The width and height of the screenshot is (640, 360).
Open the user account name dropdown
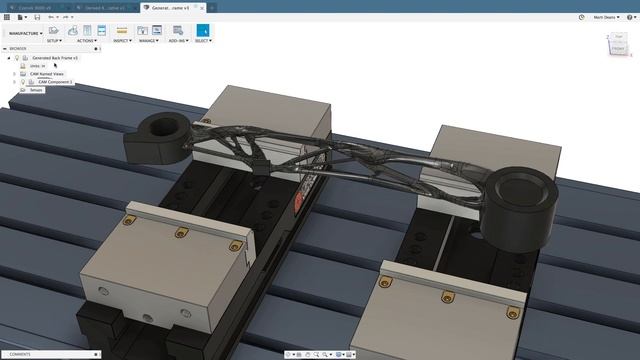[x=606, y=17]
